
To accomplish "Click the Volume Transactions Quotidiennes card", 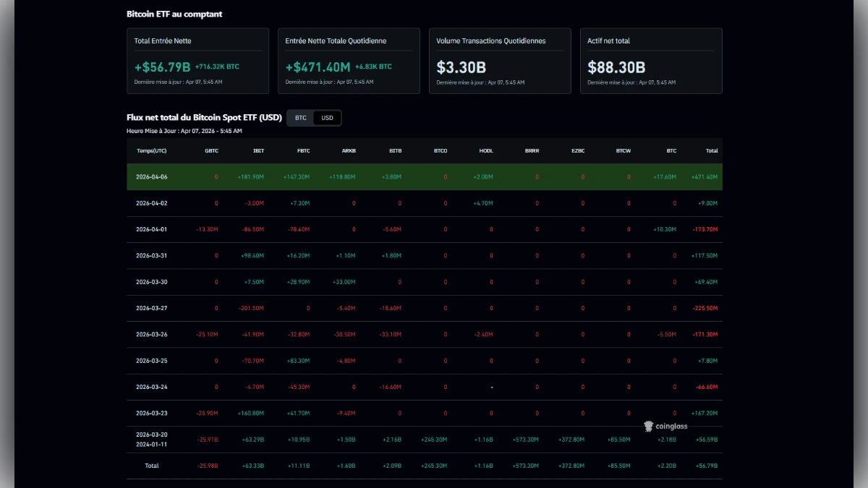I will tap(500, 61).
